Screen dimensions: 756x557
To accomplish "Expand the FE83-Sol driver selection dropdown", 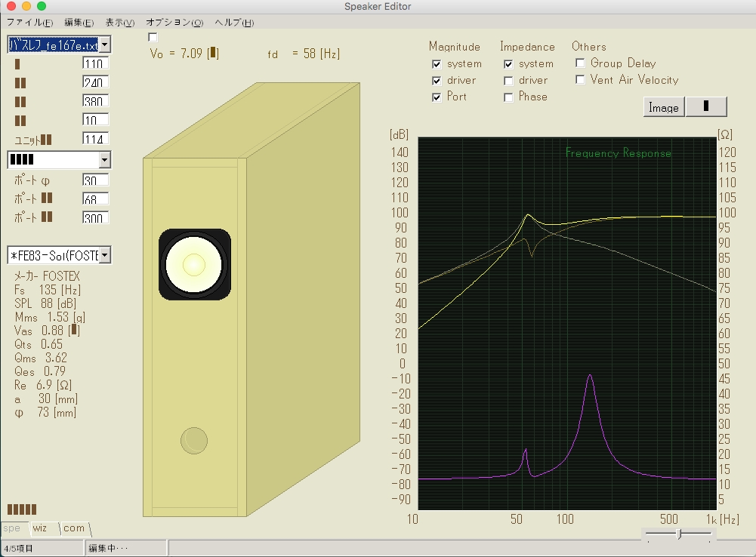I will [104, 255].
